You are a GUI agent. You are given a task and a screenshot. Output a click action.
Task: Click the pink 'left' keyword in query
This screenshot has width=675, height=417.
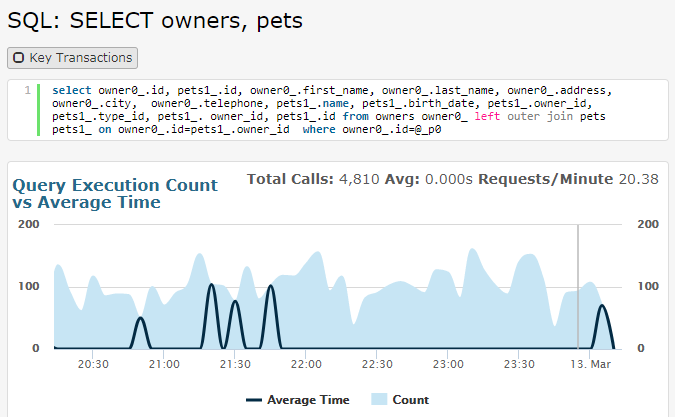487,116
